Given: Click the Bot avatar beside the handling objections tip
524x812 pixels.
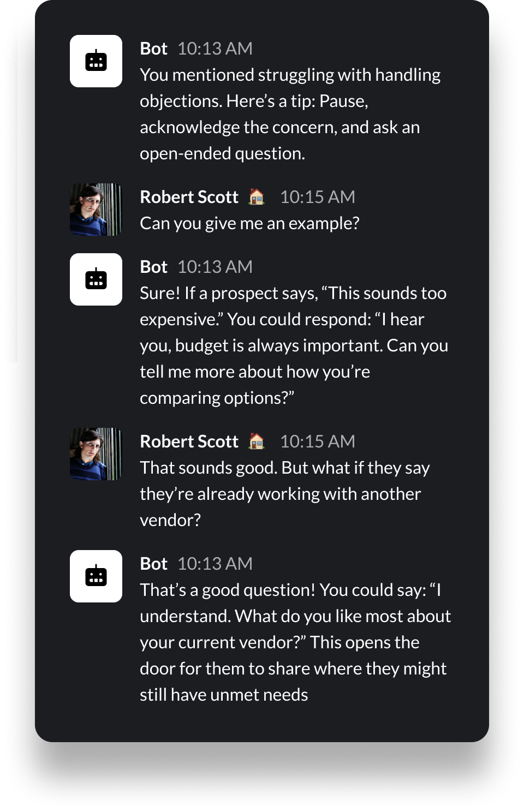Looking at the screenshot, I should click(x=96, y=61).
